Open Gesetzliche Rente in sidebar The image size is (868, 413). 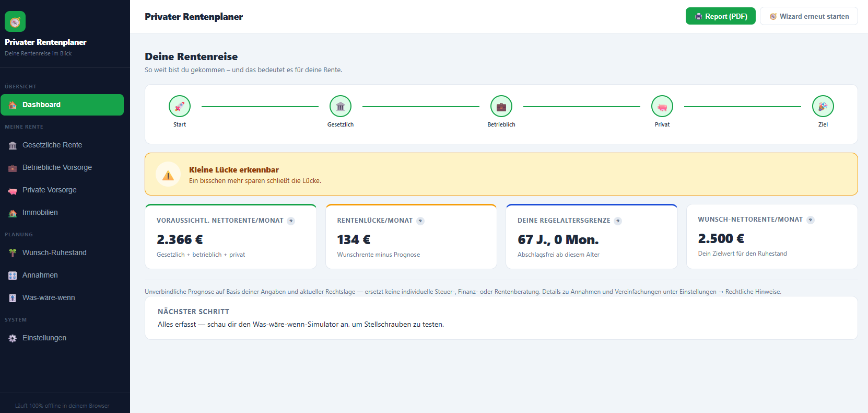62,145
